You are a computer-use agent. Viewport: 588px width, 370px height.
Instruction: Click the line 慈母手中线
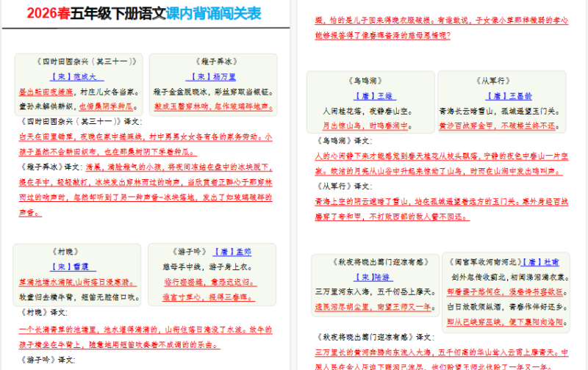coord(182,267)
